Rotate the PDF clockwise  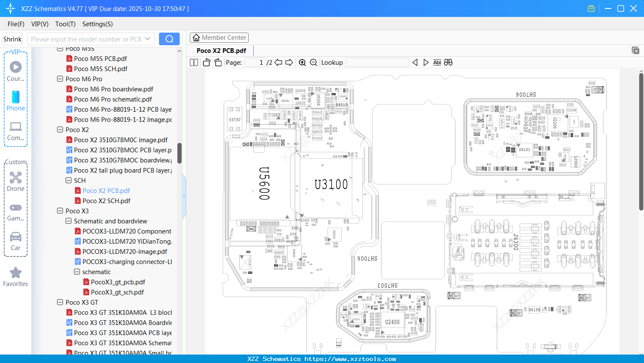coord(217,62)
